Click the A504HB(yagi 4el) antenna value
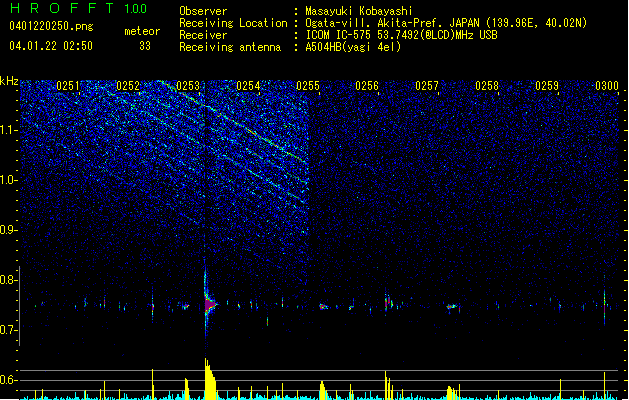The image size is (629, 400). (353, 47)
